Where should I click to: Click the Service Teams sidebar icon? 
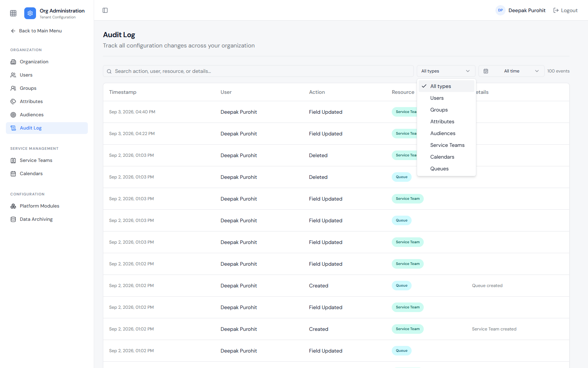point(13,160)
